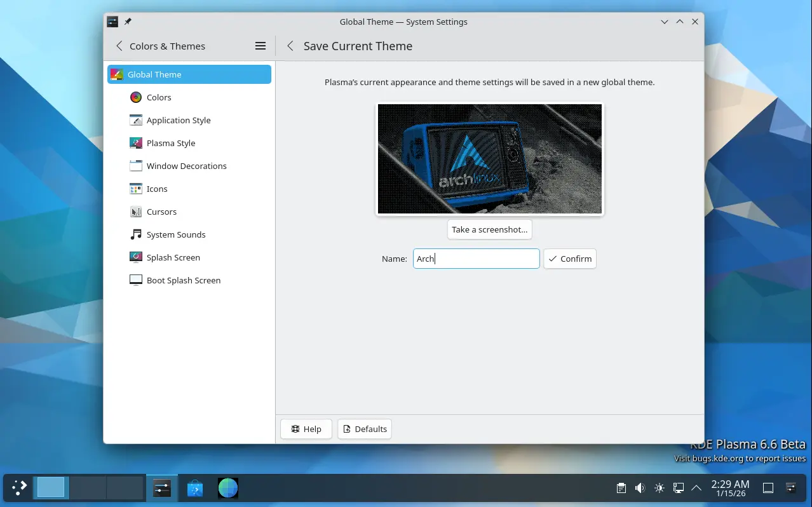The height and width of the screenshot is (507, 812).
Task: Select Plasma Style in sidebar
Action: (170, 143)
